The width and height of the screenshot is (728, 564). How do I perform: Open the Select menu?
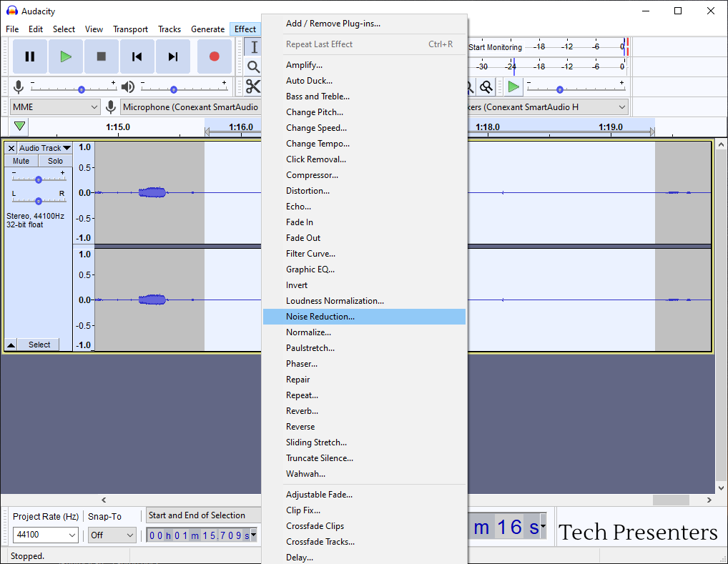(x=64, y=29)
